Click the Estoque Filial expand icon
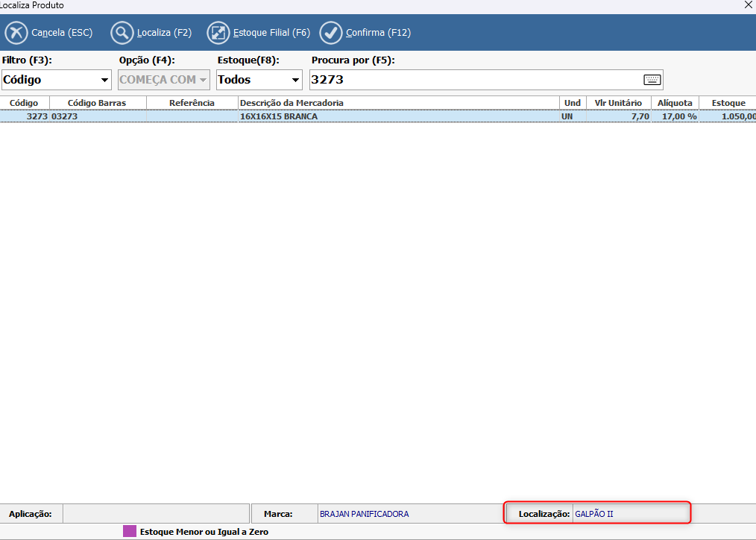 (x=218, y=33)
